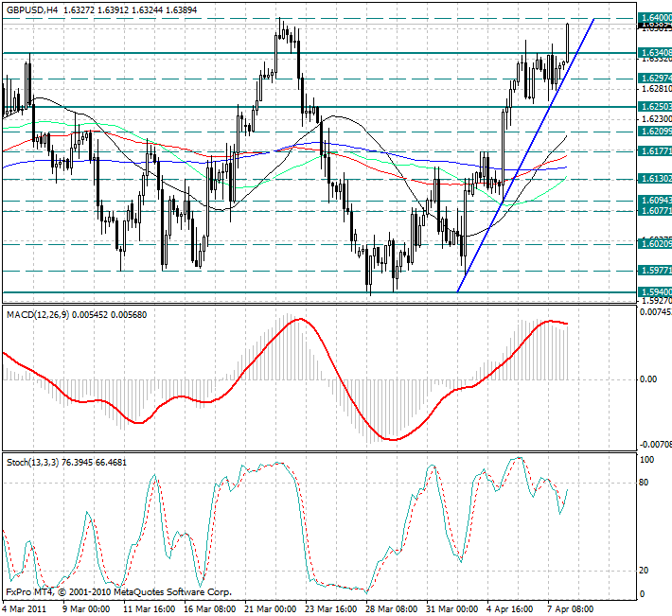
Task: Click the 9 Mar 00:00 date label
Action: 86,609
